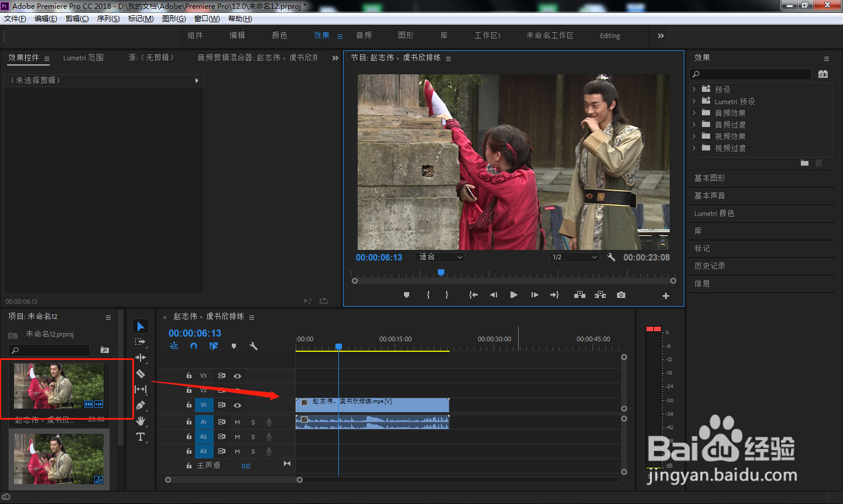This screenshot has height=504, width=843.
Task: Select the Hand tool
Action: [x=140, y=421]
